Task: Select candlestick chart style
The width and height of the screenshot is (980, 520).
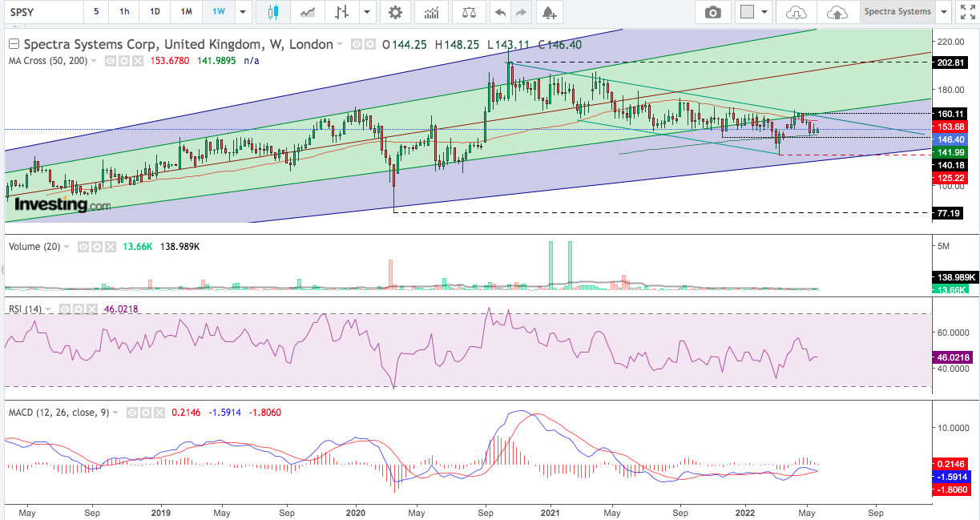Action: point(272,12)
